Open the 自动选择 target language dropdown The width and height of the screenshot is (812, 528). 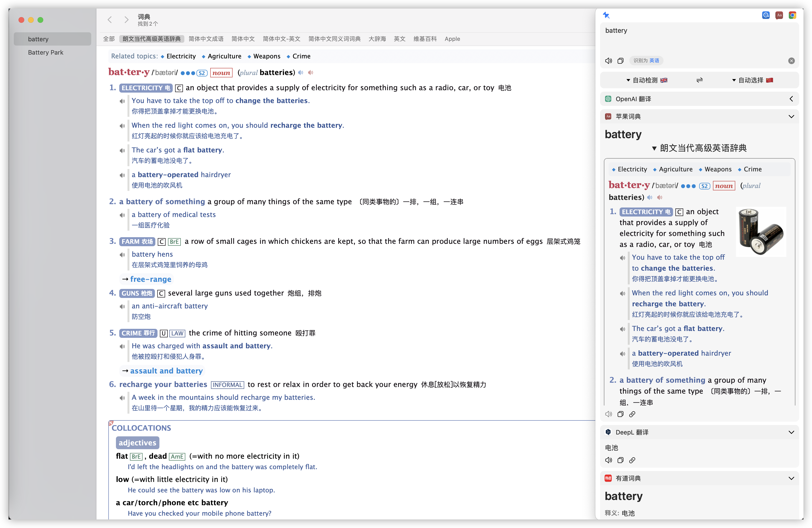(x=752, y=80)
